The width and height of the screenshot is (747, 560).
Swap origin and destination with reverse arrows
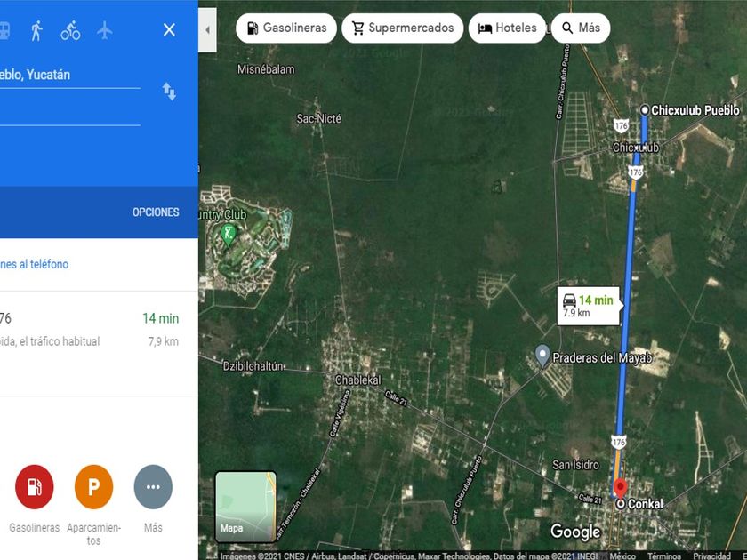tap(169, 91)
